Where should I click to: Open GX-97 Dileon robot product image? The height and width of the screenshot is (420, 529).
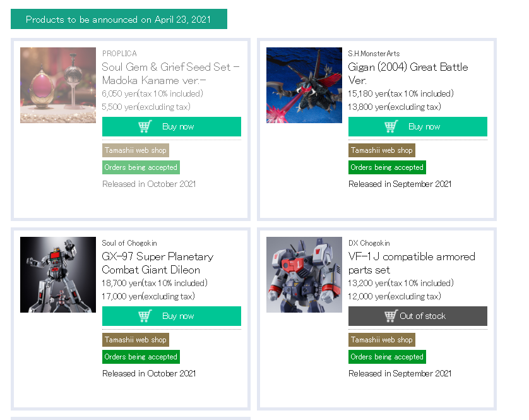tap(58, 275)
